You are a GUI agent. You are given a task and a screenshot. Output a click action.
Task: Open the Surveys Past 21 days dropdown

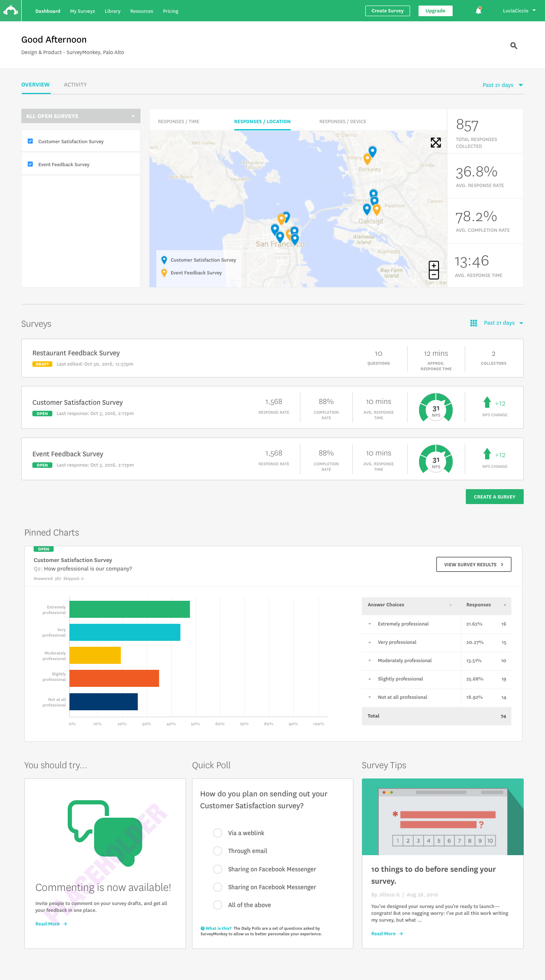pyautogui.click(x=504, y=323)
